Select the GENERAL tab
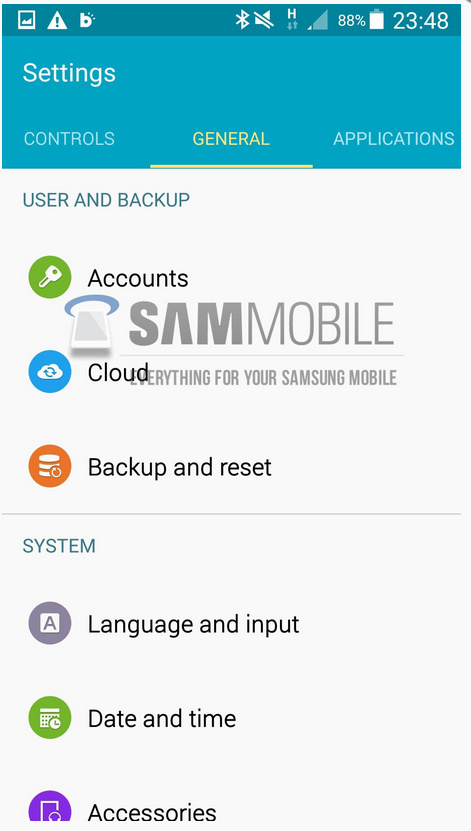This screenshot has height=831, width=471. 231,139
